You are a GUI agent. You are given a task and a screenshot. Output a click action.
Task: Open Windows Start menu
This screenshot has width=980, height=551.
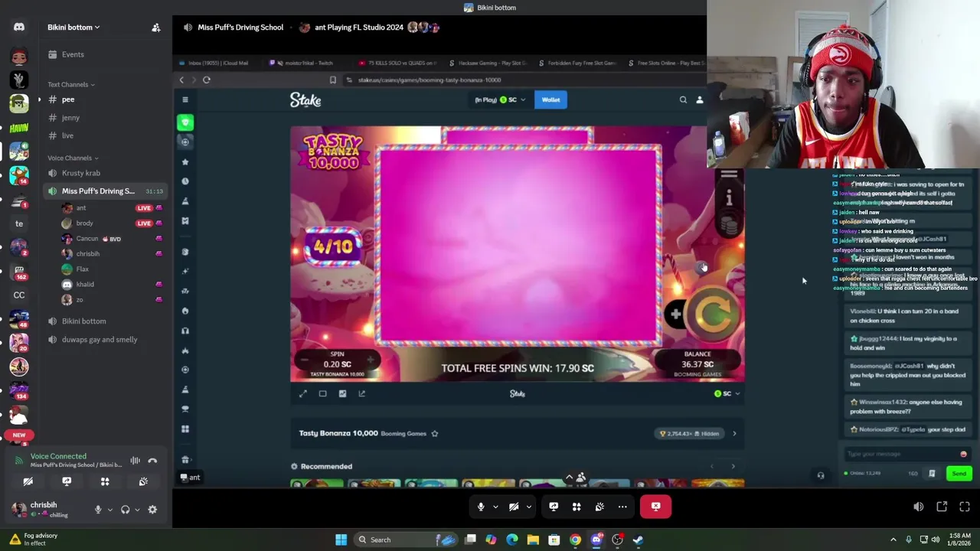click(341, 540)
